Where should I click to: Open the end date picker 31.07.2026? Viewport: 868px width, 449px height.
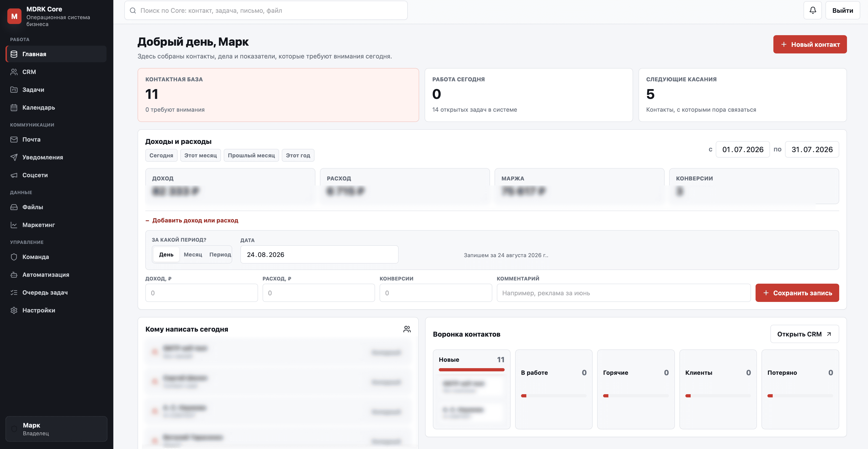click(x=812, y=150)
